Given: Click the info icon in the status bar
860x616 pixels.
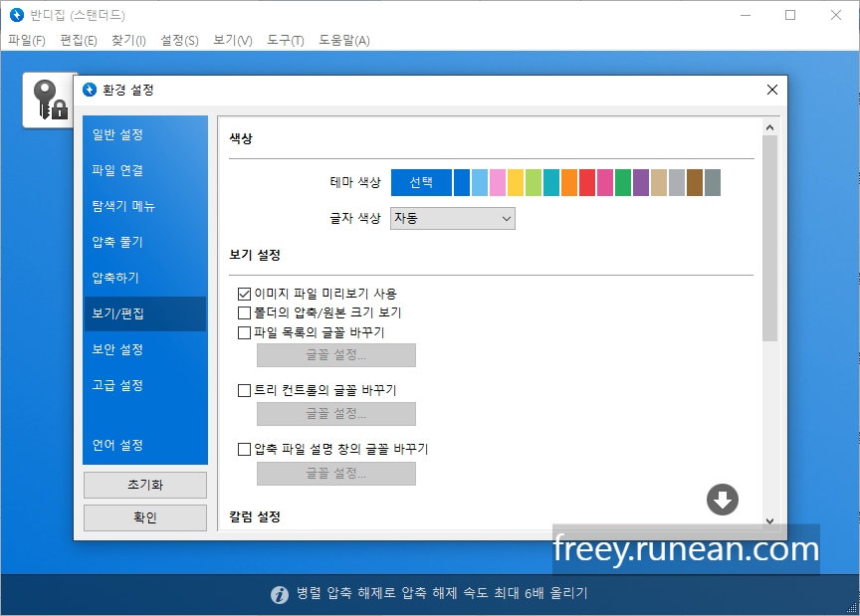Looking at the screenshot, I should (280, 594).
